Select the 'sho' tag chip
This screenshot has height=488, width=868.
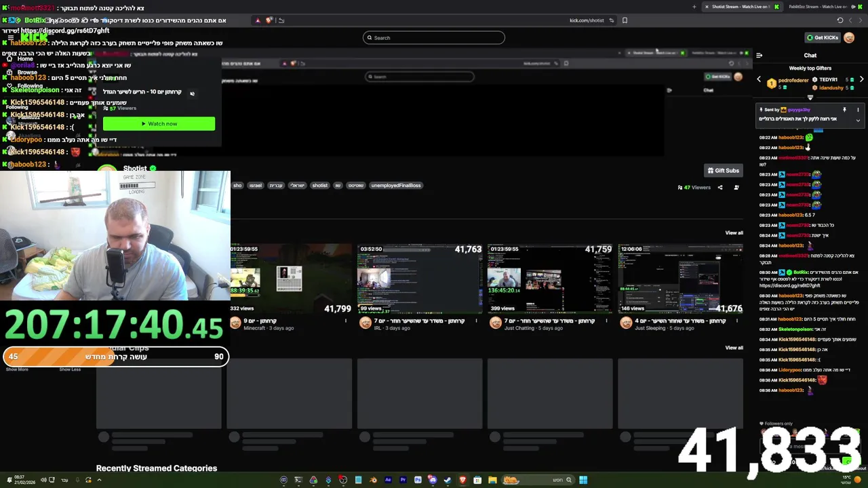coord(237,186)
